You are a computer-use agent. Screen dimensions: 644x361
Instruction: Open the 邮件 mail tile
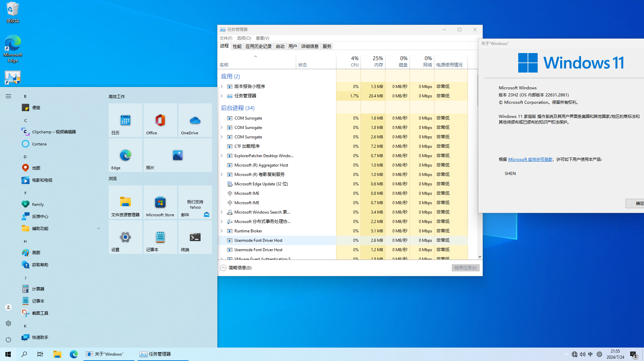pos(195,202)
